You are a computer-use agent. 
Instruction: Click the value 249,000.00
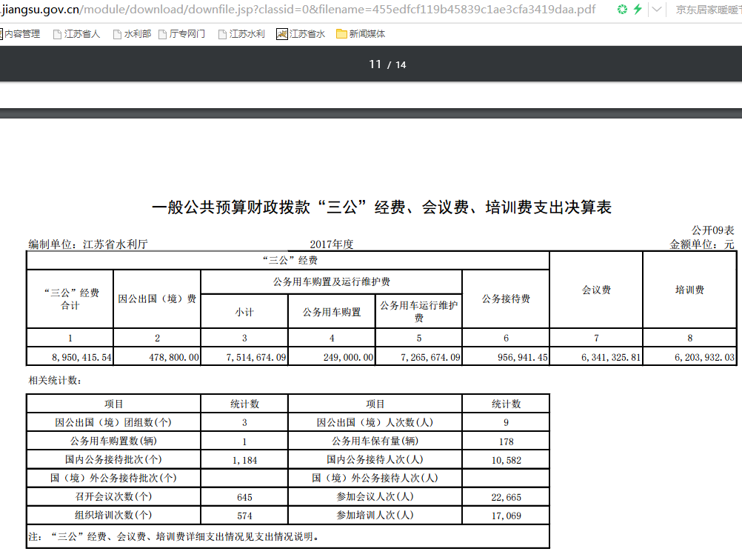tap(349, 357)
